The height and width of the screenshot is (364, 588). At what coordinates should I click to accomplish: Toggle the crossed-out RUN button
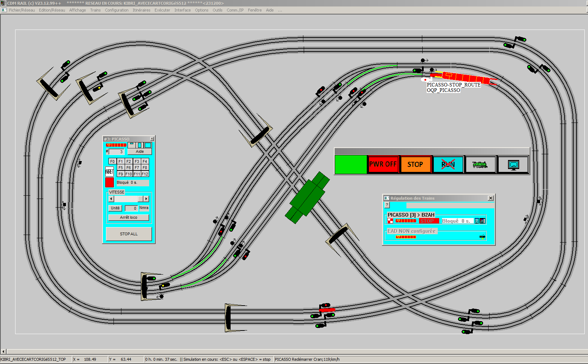[448, 165]
